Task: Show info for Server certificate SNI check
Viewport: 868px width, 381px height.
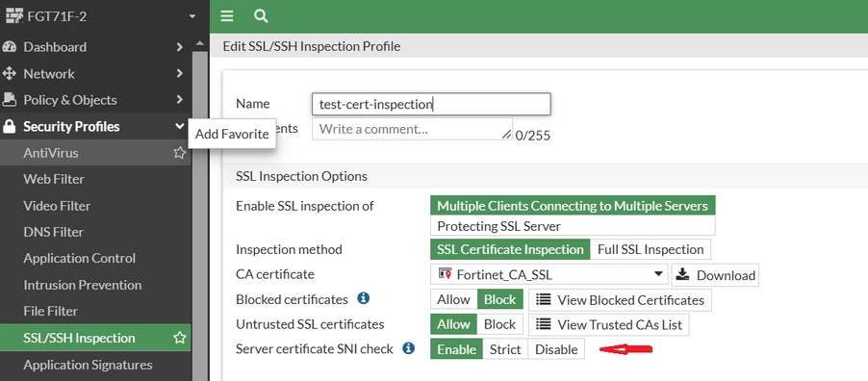Action: pos(409,348)
